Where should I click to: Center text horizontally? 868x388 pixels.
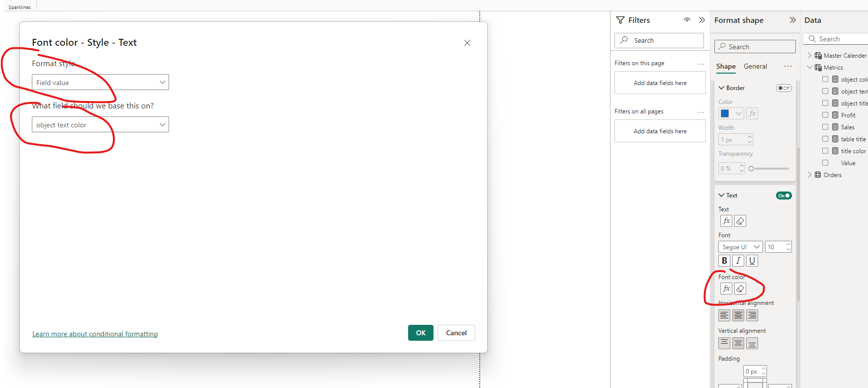coord(738,315)
